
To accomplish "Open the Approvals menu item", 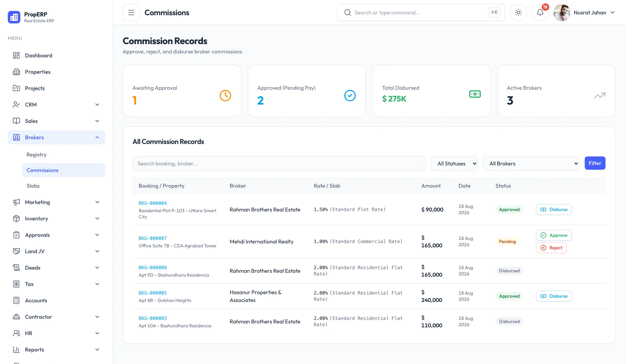I will (x=56, y=235).
